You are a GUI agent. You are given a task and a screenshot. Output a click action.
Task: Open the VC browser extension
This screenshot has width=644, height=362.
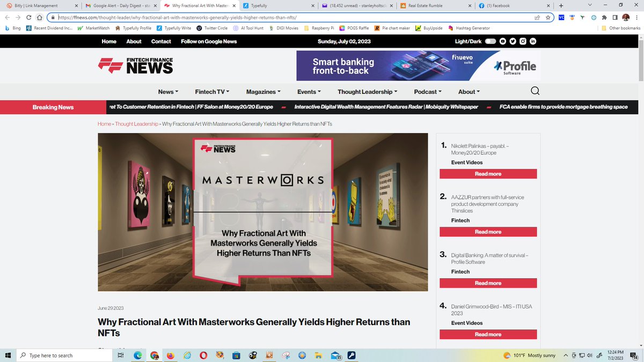(561, 17)
